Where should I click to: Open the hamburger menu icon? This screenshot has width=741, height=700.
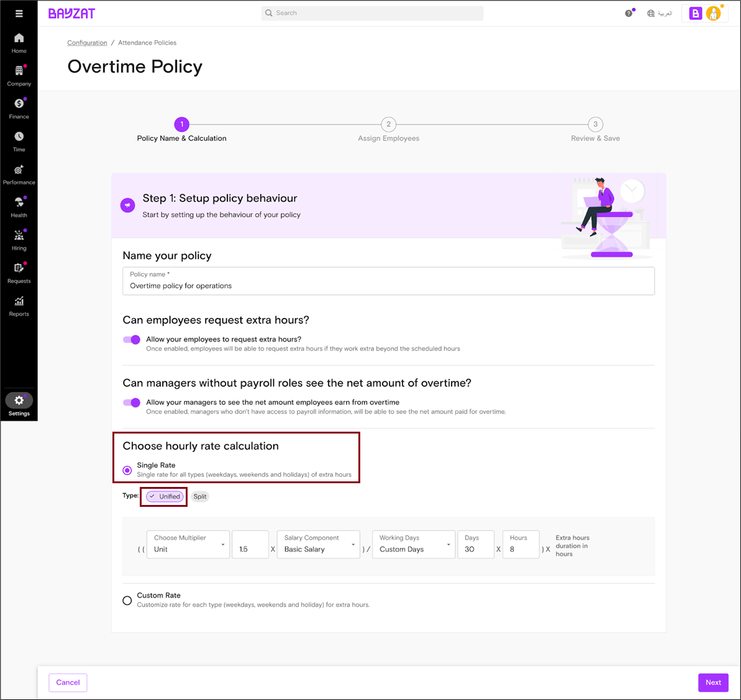(19, 13)
